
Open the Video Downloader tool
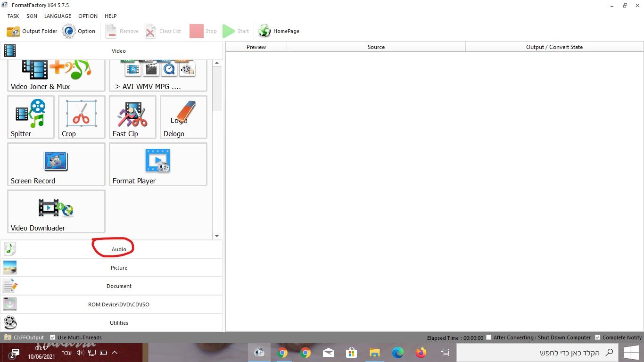(56, 212)
